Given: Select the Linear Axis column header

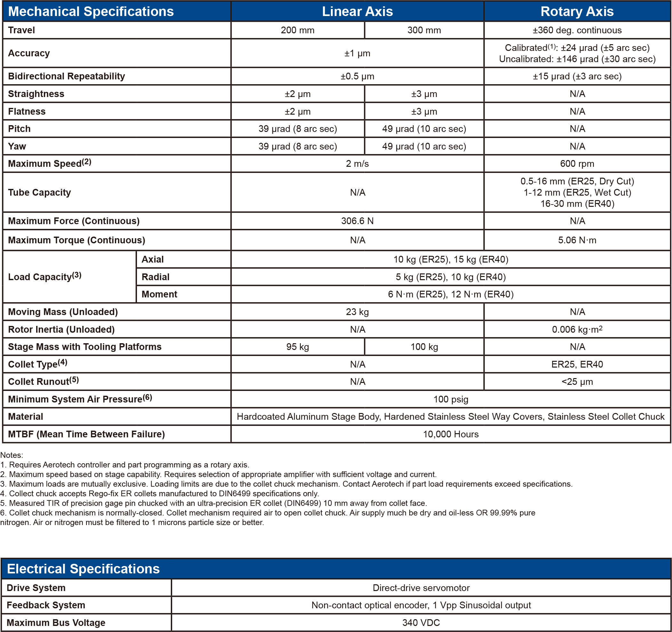Looking at the screenshot, I should pyautogui.click(x=357, y=12).
